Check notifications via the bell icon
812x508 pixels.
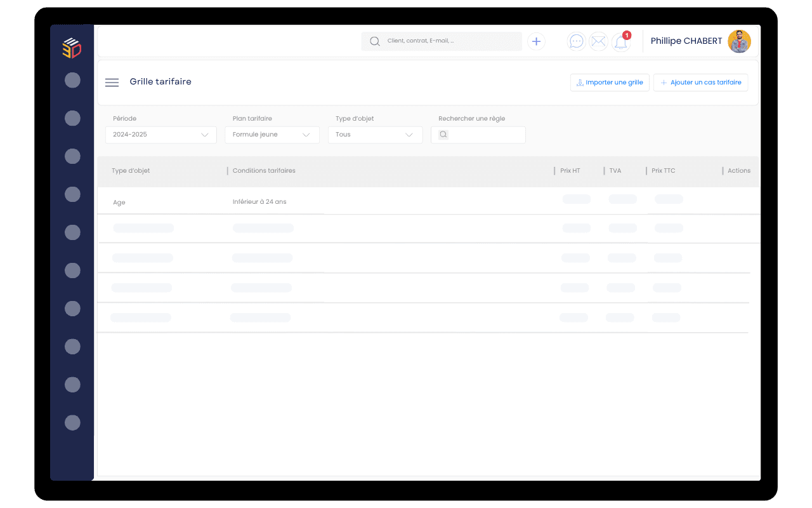pos(620,42)
